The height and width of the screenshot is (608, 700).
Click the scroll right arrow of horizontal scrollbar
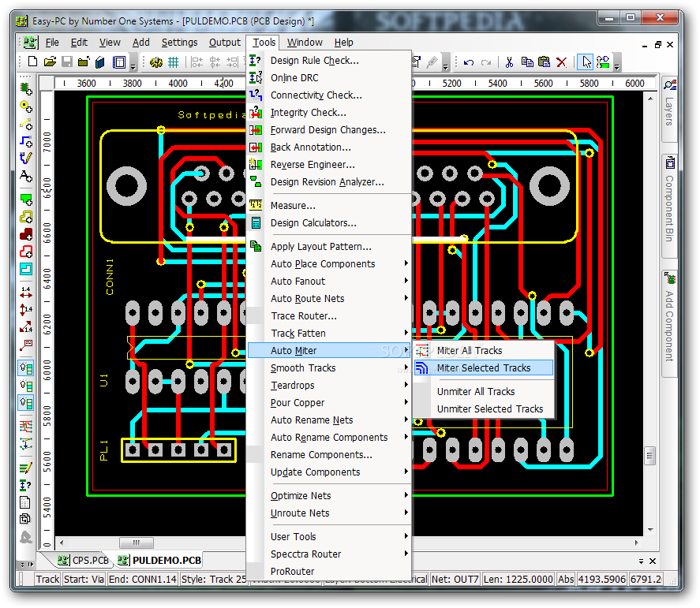636,543
